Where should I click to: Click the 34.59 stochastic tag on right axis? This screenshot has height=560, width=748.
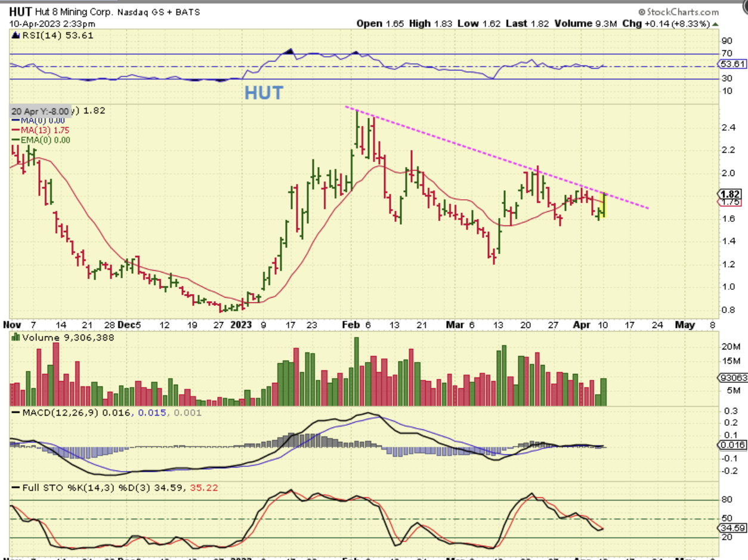point(732,528)
